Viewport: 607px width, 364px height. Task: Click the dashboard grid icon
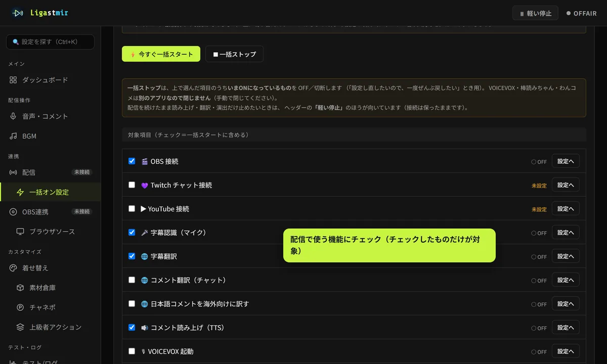(x=13, y=80)
